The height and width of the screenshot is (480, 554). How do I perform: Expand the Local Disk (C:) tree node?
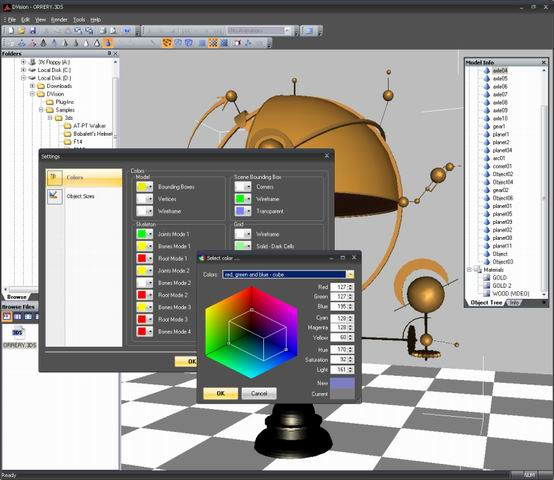click(x=23, y=70)
